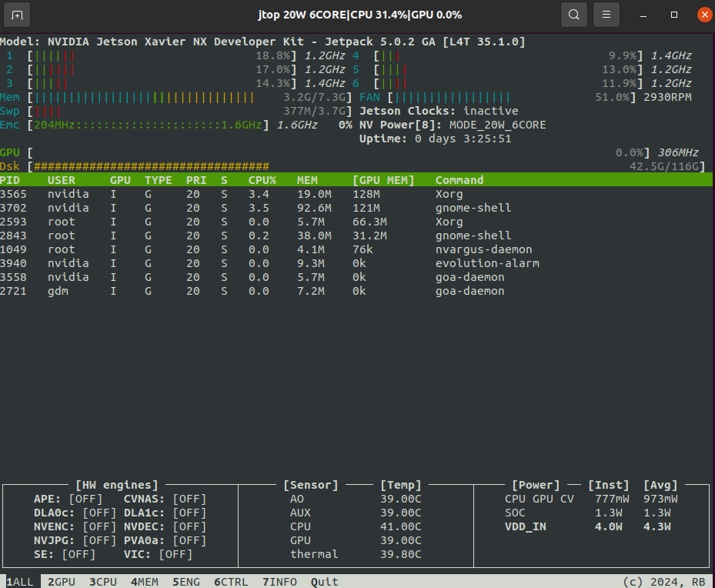Switch to the 1ALL tab

tap(20, 582)
